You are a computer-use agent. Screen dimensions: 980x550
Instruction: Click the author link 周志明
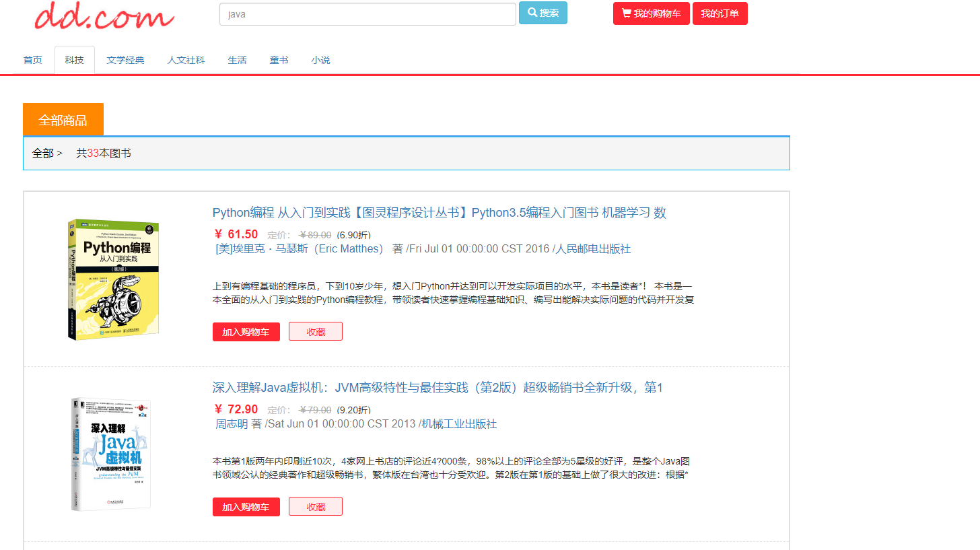pyautogui.click(x=232, y=424)
